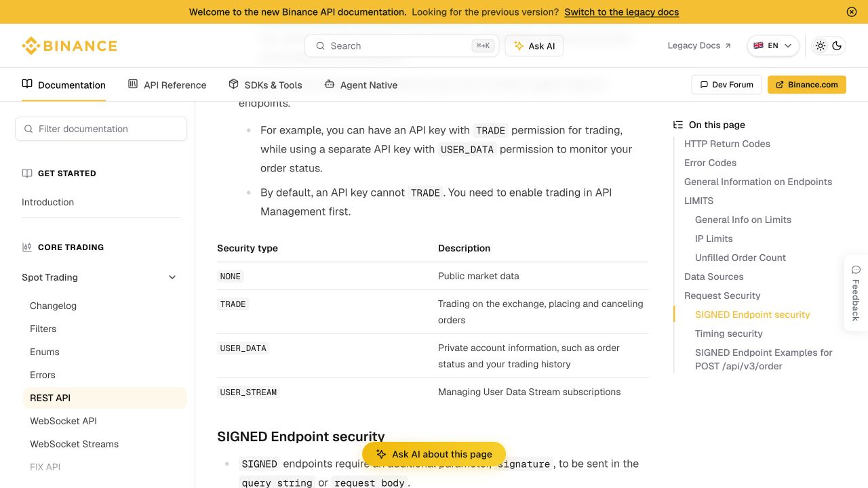
Task: Jump to SIGNED Endpoint Examples for POST
Action: (764, 359)
